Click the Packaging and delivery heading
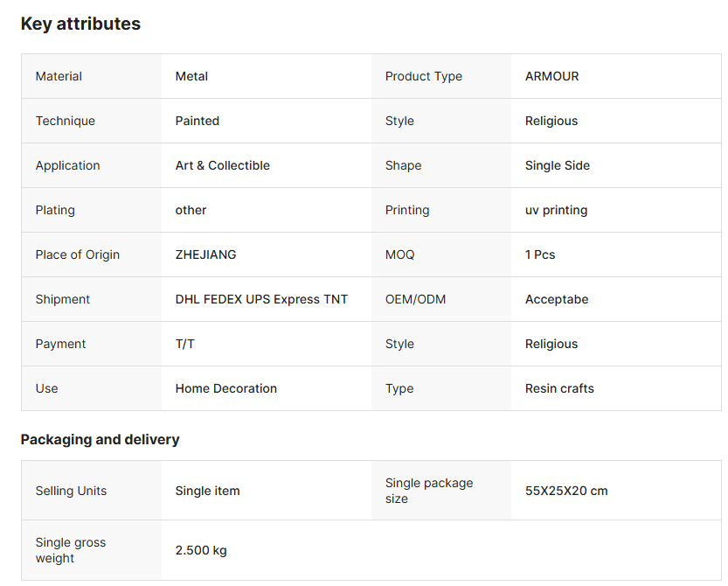Screen dimensions: 728x586 point(100,439)
